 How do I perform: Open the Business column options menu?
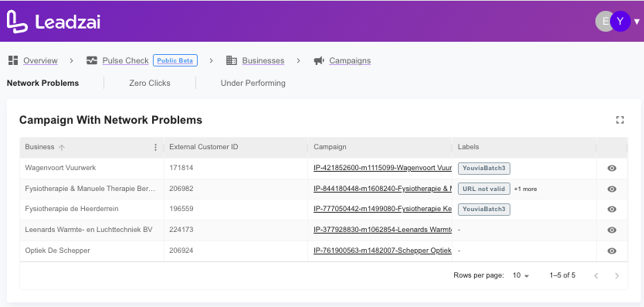coord(155,148)
